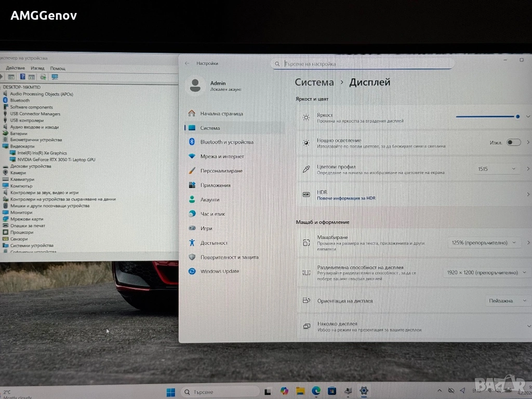Open the Copilot icon on the taskbar
532x399 pixels.
[x=284, y=391]
